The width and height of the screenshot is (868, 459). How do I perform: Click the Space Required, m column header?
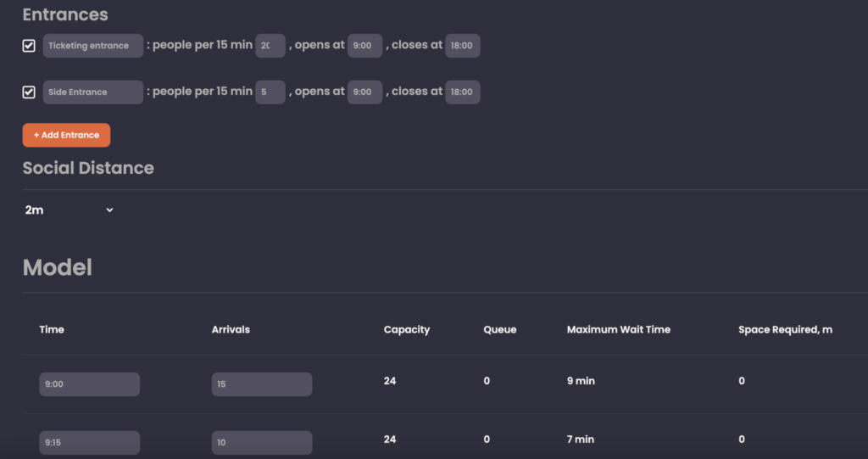coord(785,329)
